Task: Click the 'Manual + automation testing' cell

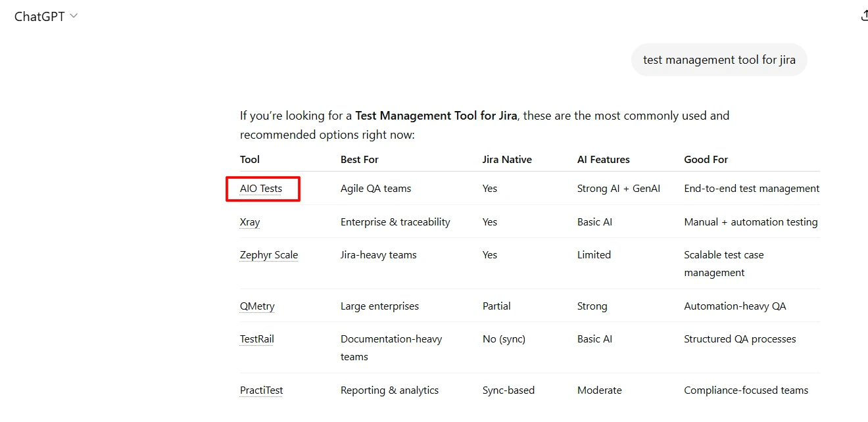Action: coord(751,222)
